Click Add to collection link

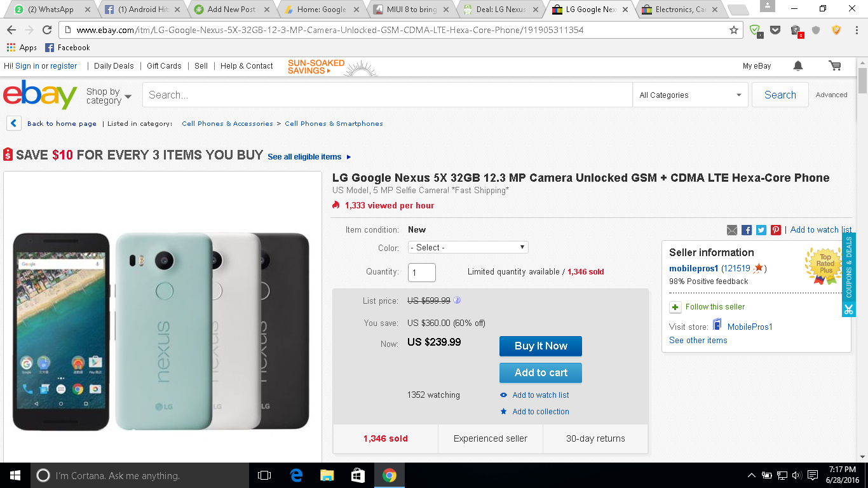click(541, 412)
